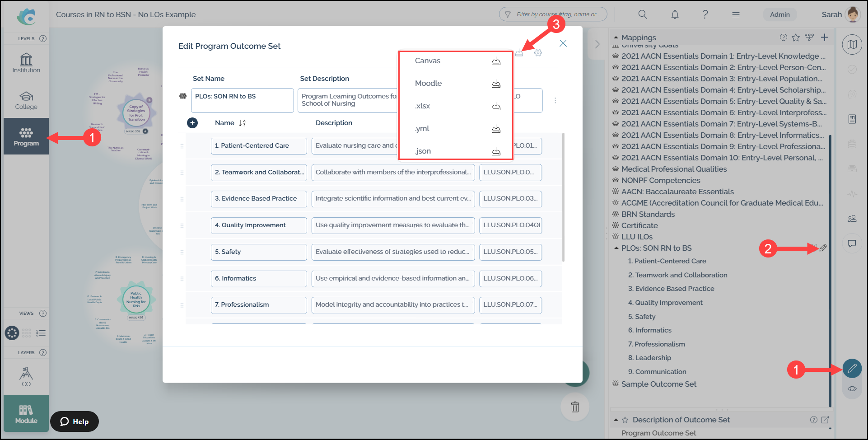Open Mappings help question mark
Screen dimensions: 868x440
coord(783,37)
